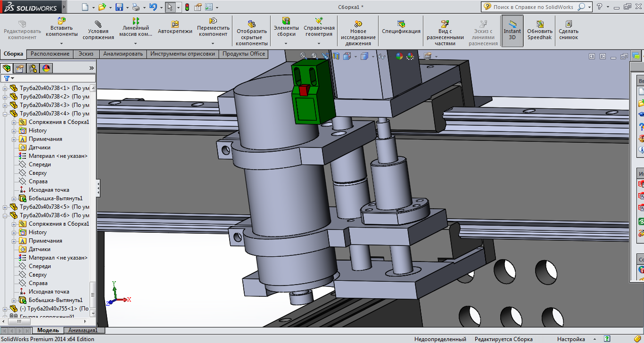The width and height of the screenshot is (644, 343).
Task: Click the SolidWorks help search field
Action: [x=533, y=7]
